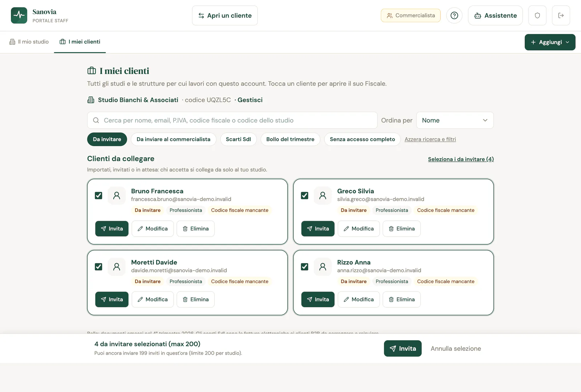Focus the client search input field
The height and width of the screenshot is (392, 581).
click(232, 120)
